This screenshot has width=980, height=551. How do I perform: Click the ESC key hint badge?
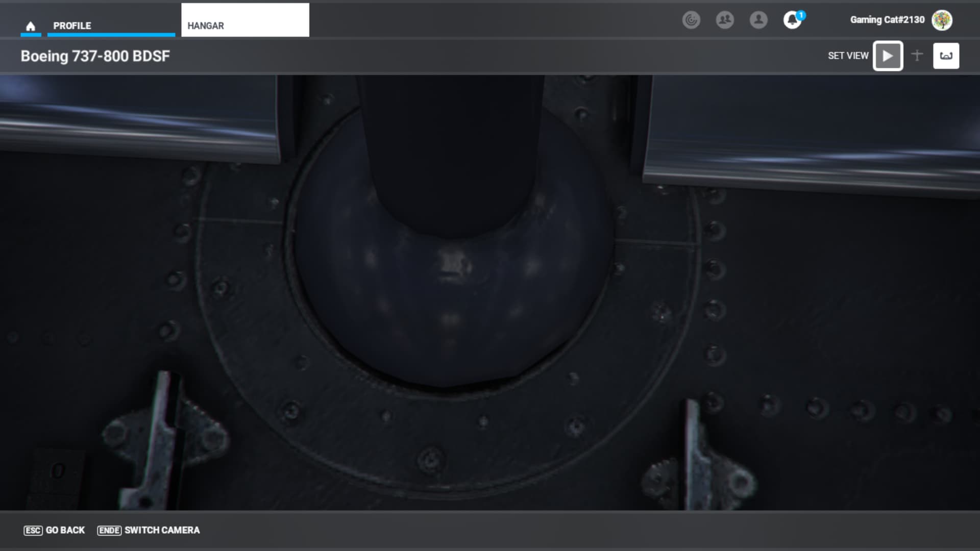tap(33, 530)
